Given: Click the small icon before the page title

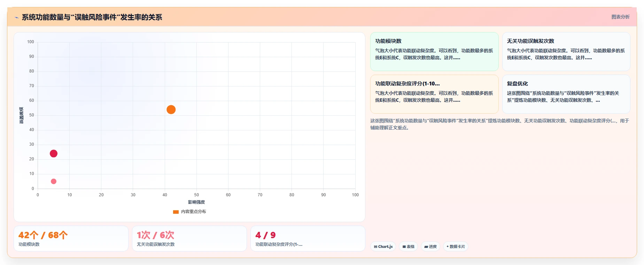Looking at the screenshot, I should (x=16, y=17).
